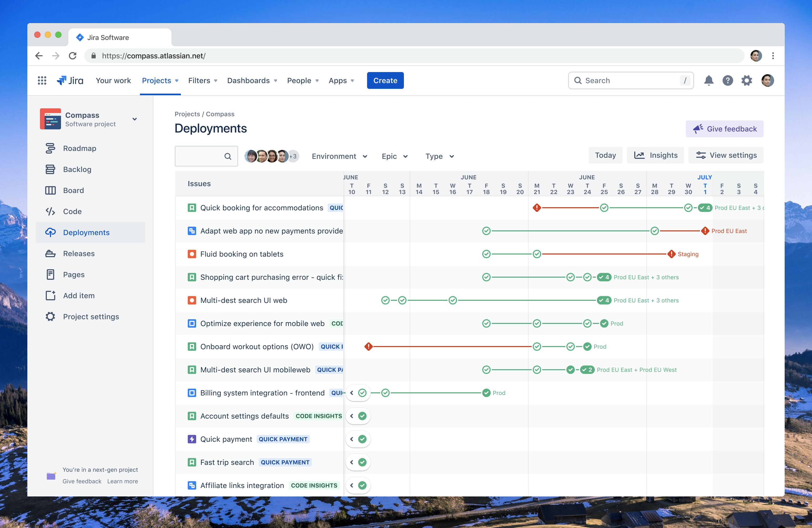Click the failed Staging marker for Fluid booking
Image resolution: width=812 pixels, height=528 pixels.
click(x=671, y=254)
